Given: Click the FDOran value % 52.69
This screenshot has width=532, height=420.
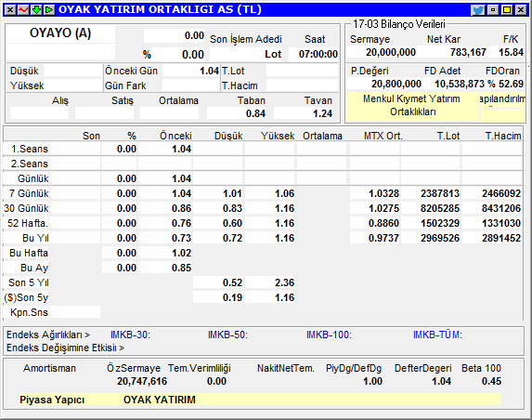Looking at the screenshot, I should point(505,84).
